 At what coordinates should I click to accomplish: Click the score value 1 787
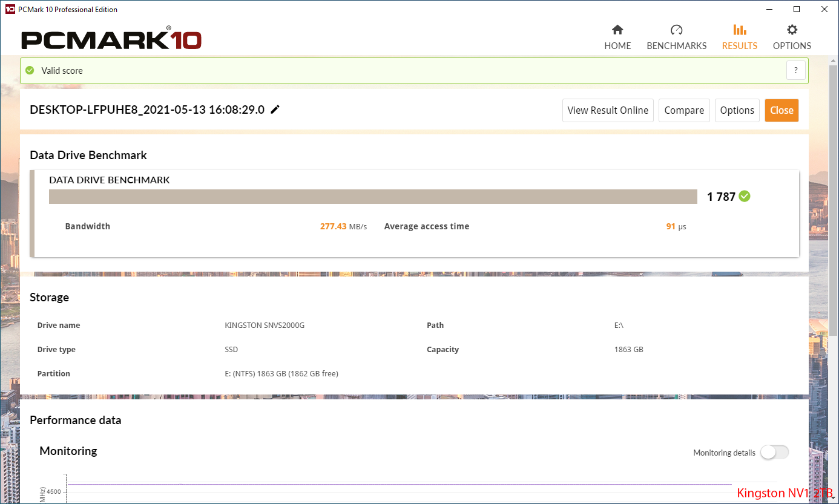coord(721,196)
